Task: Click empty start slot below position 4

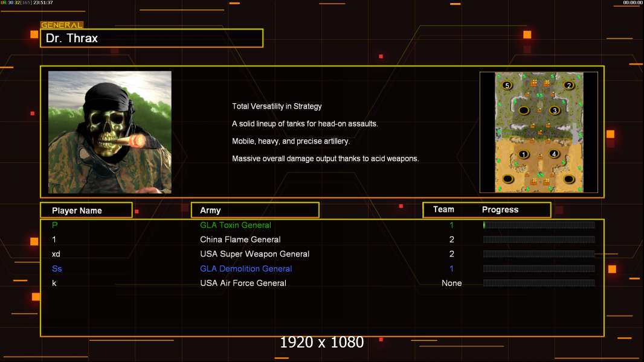Action: 569,179
